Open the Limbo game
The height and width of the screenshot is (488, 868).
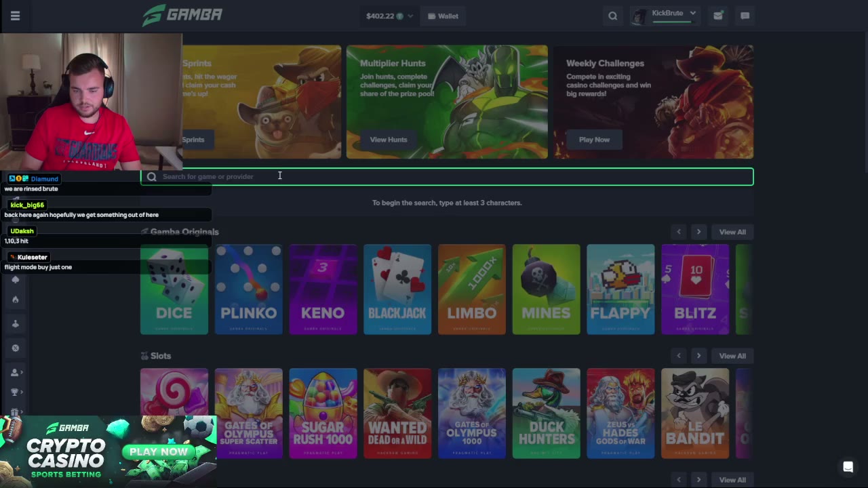click(472, 289)
